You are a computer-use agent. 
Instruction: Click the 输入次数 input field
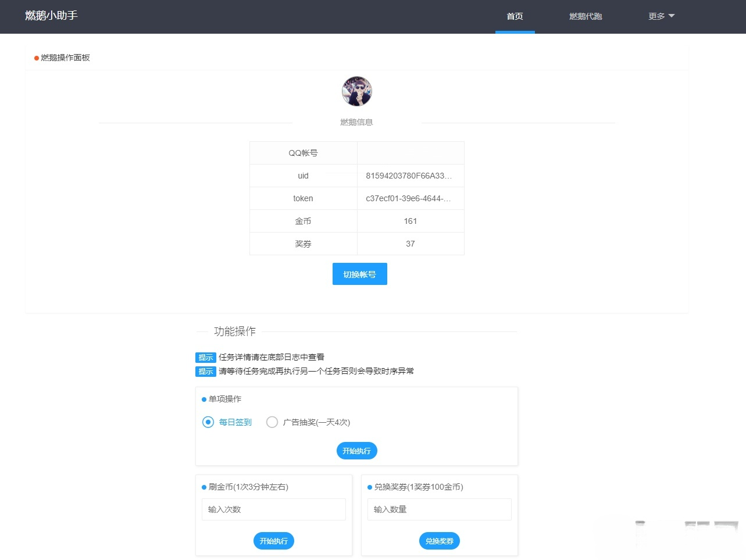[x=273, y=509]
